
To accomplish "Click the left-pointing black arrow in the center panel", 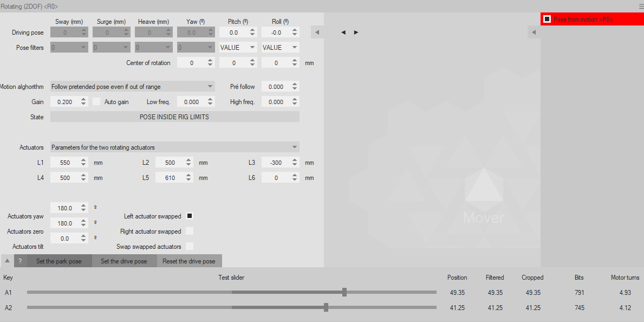I will pyautogui.click(x=343, y=33).
